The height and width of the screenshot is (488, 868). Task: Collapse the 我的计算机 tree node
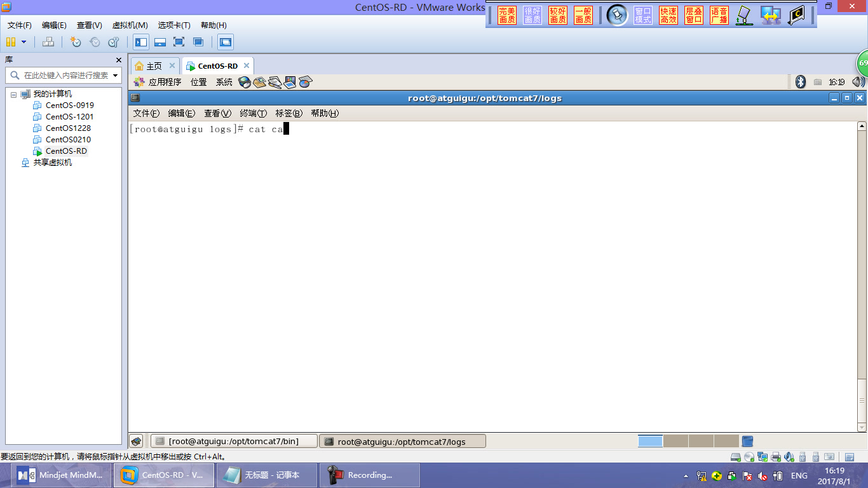point(13,94)
